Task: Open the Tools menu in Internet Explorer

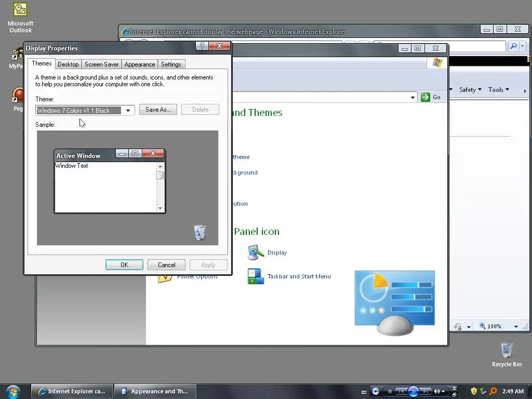Action: click(498, 89)
